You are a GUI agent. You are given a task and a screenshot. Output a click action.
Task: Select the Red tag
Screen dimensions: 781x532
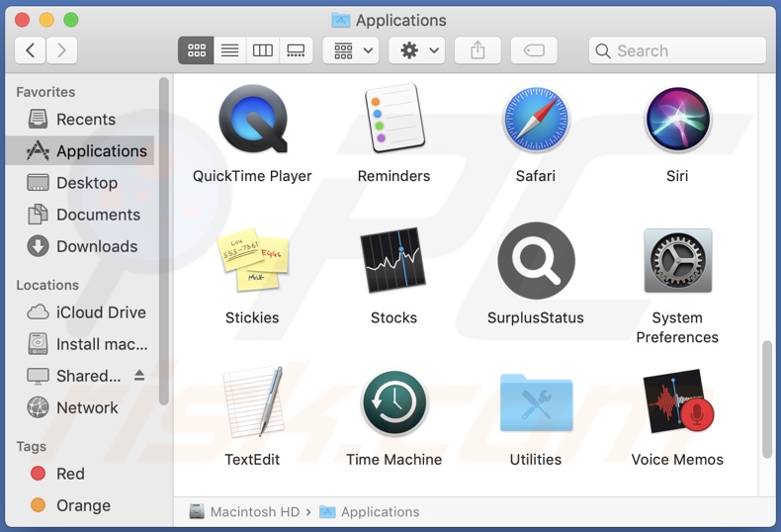(80, 474)
